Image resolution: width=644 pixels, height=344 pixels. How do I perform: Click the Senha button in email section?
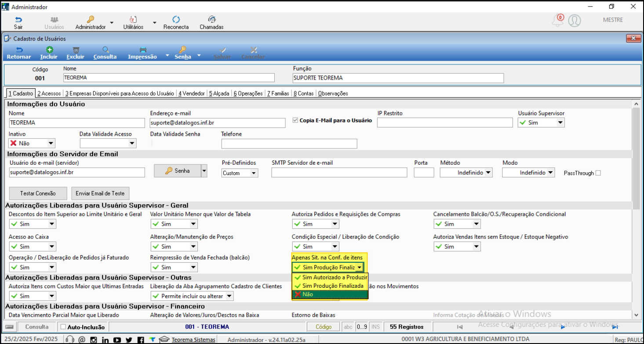[x=177, y=171]
